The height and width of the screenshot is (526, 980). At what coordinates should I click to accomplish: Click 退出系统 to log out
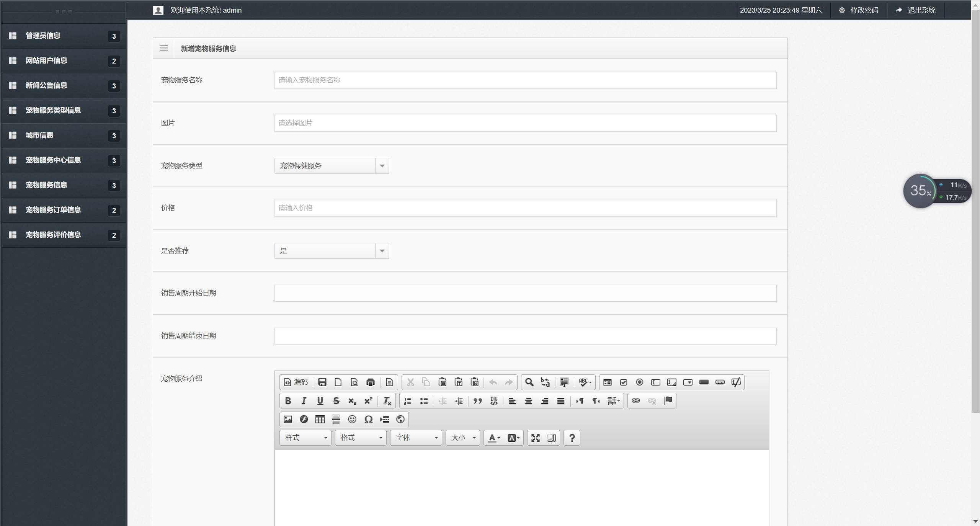pos(921,10)
